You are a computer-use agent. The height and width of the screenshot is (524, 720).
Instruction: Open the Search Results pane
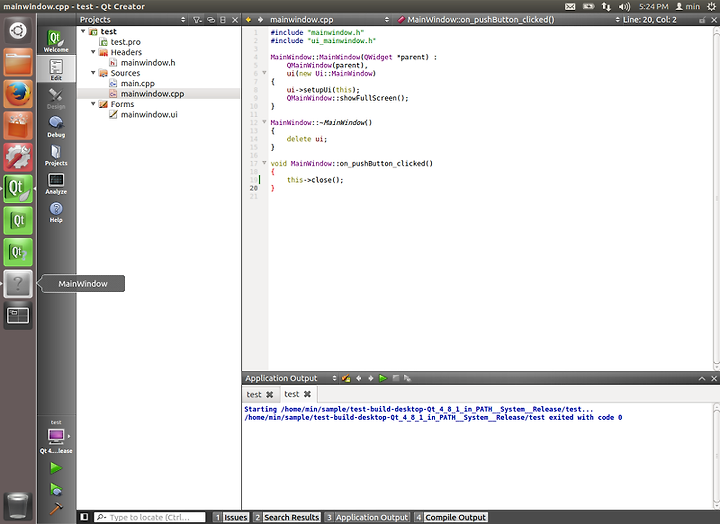pyautogui.click(x=287, y=517)
